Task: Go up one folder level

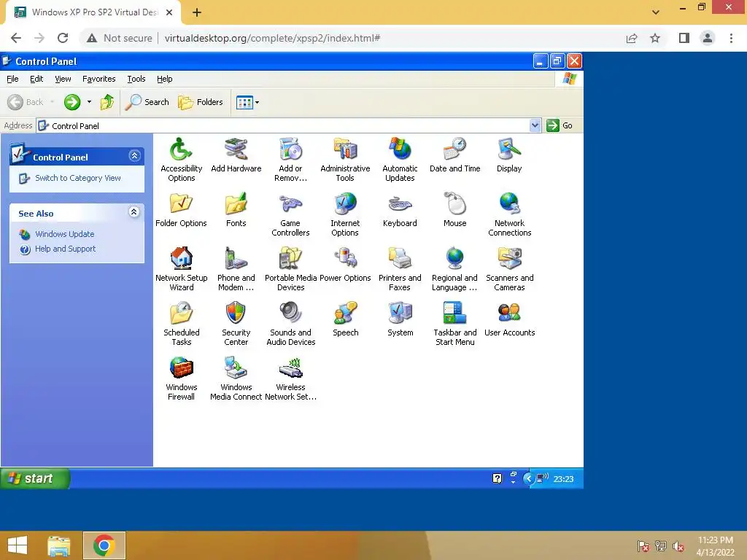Action: pyautogui.click(x=107, y=102)
